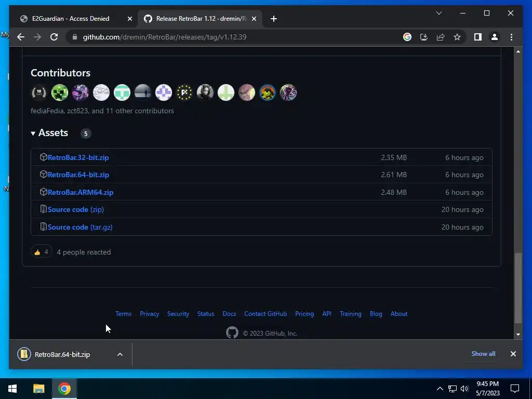Download Source code (zip)

(x=76, y=210)
